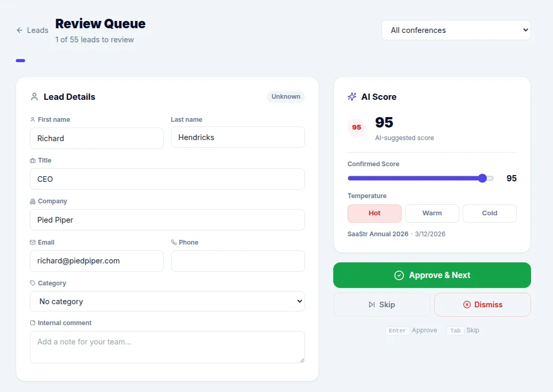Image resolution: width=553 pixels, height=392 pixels.
Task: Skip this lead for now
Action: [381, 305]
